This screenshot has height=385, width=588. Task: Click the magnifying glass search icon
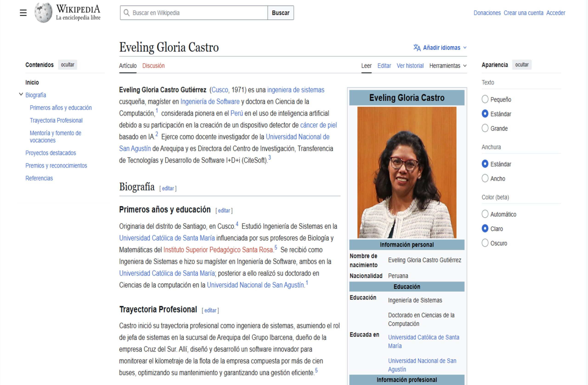coord(127,13)
